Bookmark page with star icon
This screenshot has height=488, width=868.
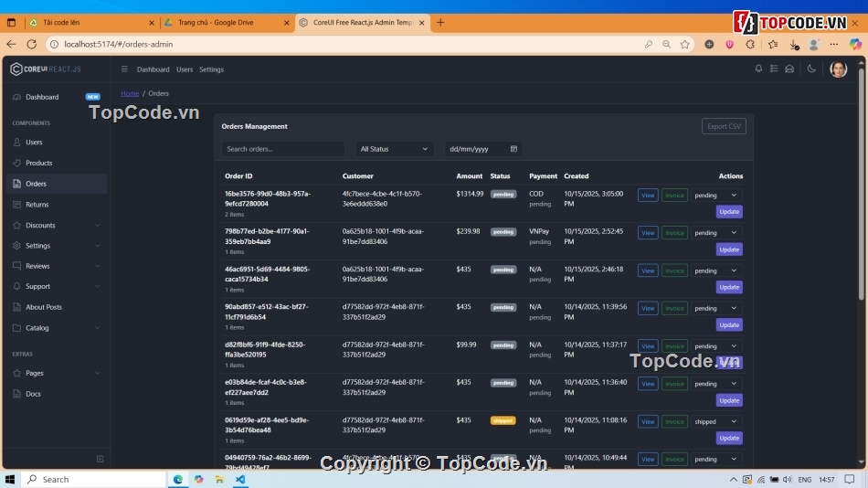(684, 44)
